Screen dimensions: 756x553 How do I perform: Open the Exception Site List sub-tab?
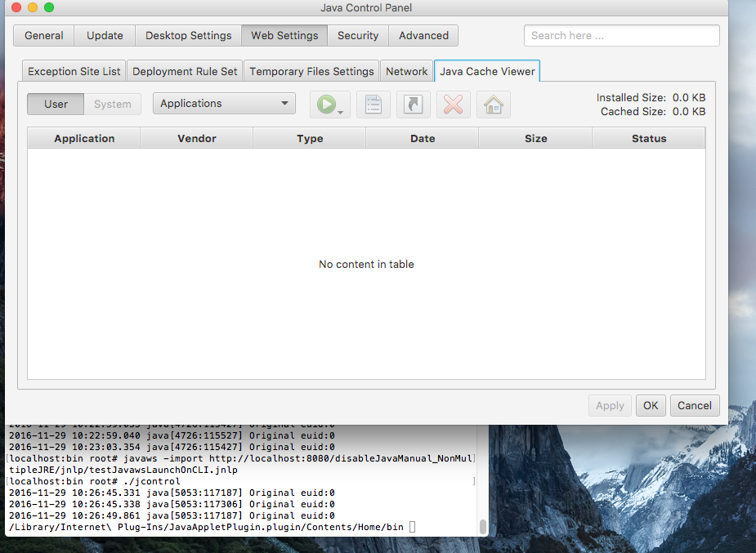[x=74, y=71]
